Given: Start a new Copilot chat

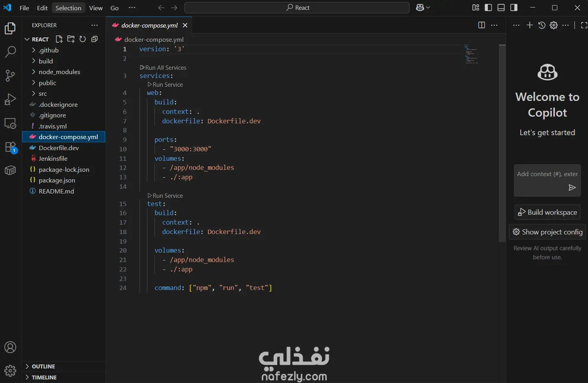Looking at the screenshot, I should pos(530,25).
